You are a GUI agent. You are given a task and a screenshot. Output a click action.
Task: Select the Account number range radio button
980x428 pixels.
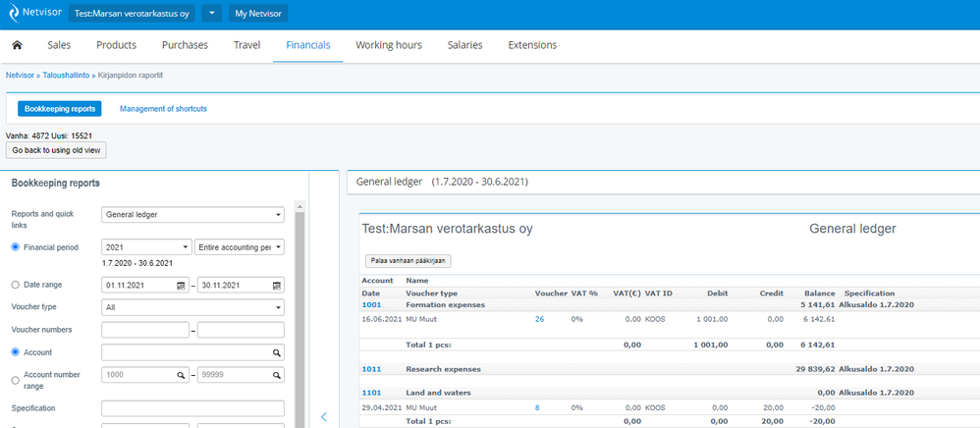coord(16,380)
